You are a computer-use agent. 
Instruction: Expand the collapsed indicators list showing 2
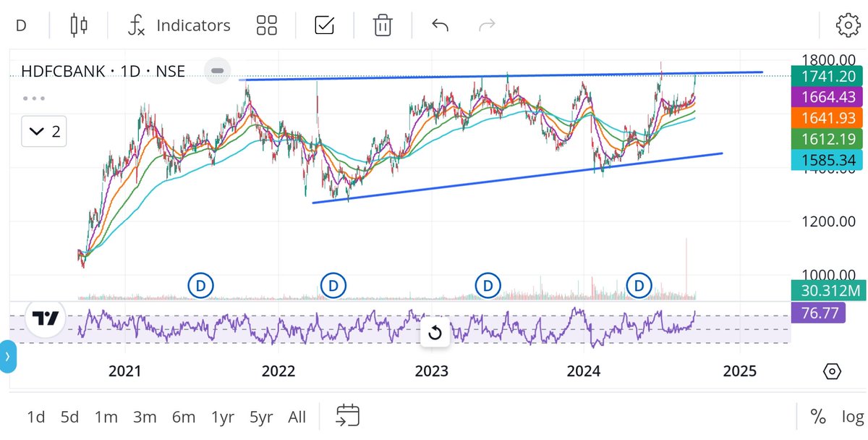(45, 131)
